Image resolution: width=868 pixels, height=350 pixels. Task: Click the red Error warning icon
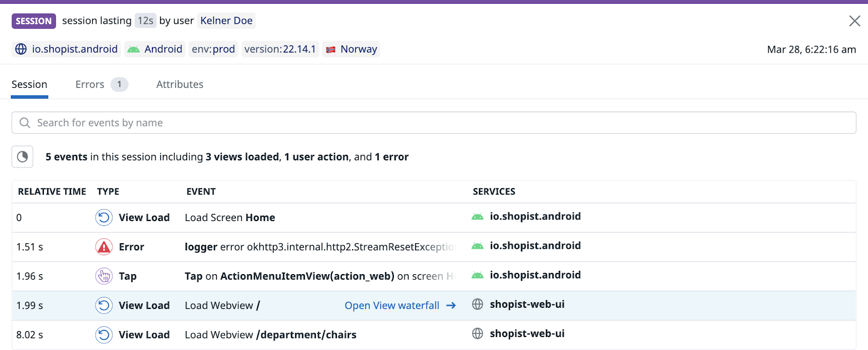(x=104, y=247)
